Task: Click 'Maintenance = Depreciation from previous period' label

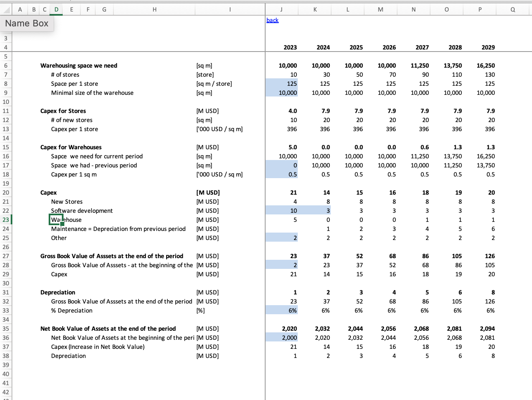Action: [118, 229]
